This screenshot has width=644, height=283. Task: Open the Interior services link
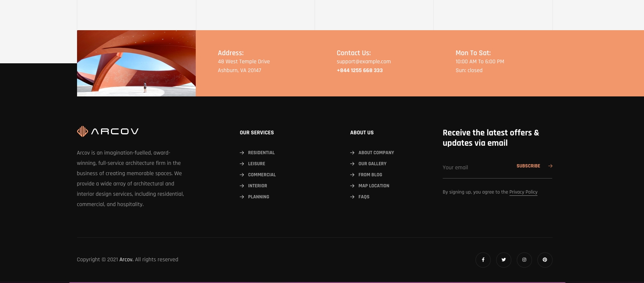[257, 186]
